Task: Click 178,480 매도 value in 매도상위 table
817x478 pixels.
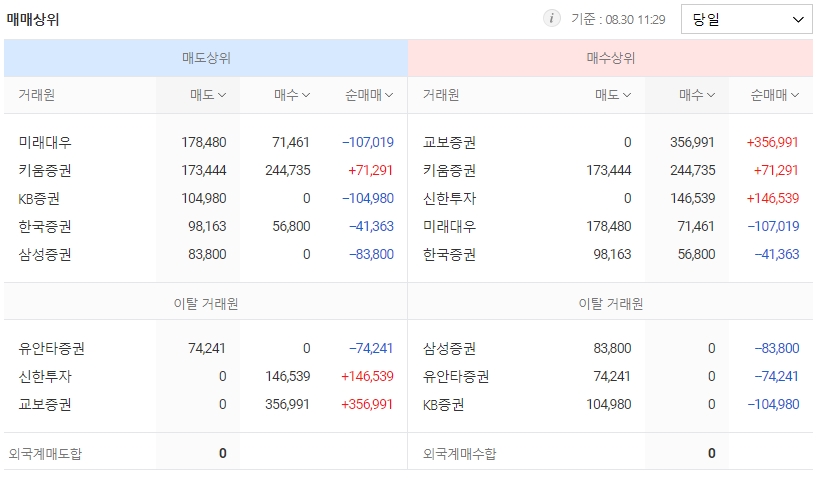Action: click(204, 142)
